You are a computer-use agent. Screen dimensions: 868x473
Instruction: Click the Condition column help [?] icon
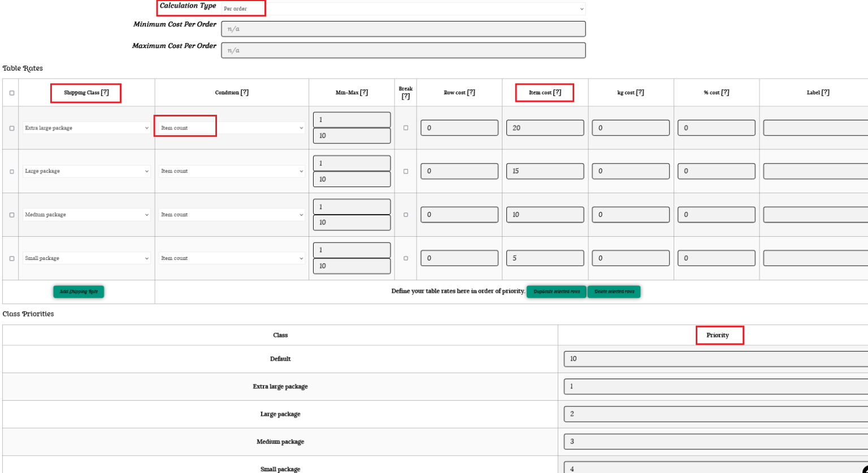(x=245, y=93)
